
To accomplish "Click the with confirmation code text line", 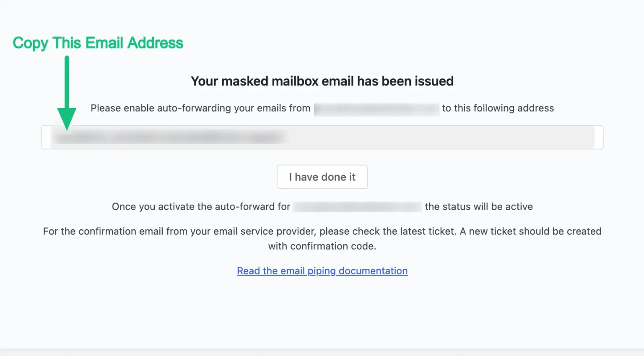I will click(x=322, y=246).
